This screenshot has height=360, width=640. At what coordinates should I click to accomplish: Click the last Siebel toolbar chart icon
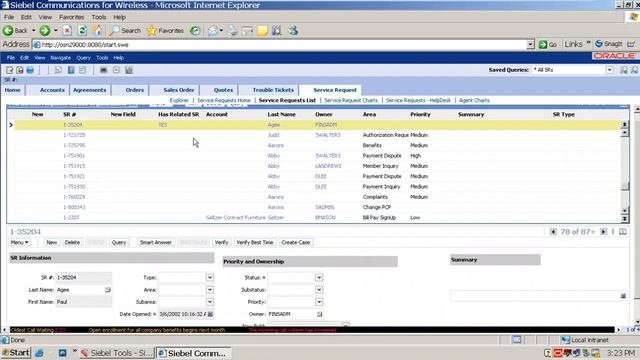[129, 70]
